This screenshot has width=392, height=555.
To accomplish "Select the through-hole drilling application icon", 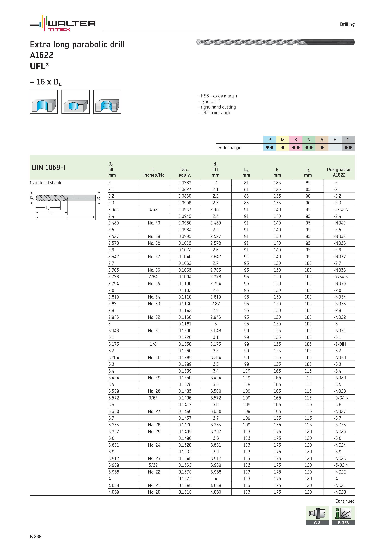I will click(44, 102).
